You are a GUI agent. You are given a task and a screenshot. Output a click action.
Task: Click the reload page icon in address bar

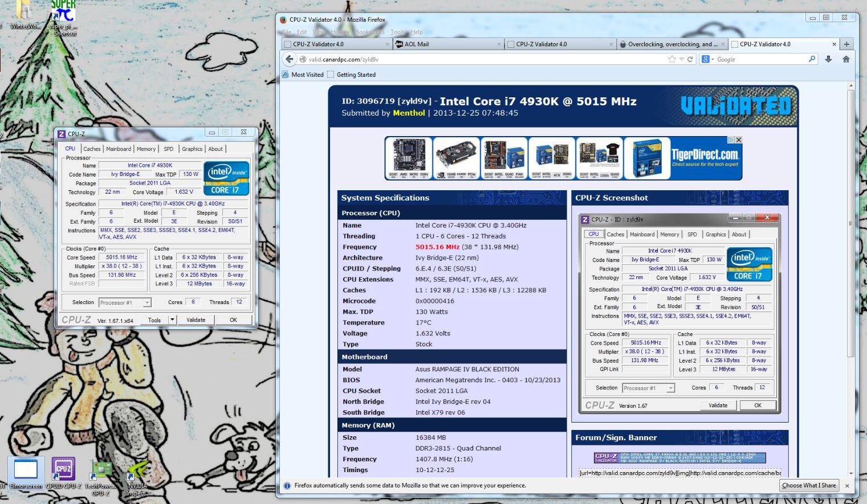[690, 59]
